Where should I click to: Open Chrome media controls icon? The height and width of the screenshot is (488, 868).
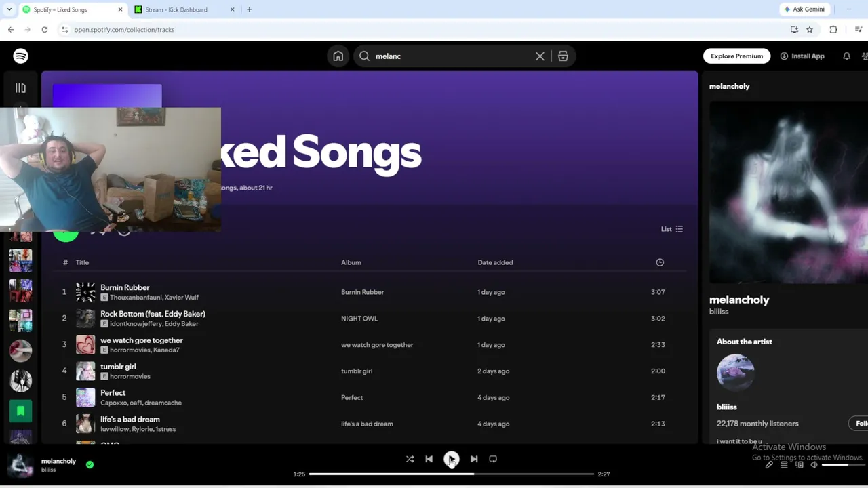859,30
